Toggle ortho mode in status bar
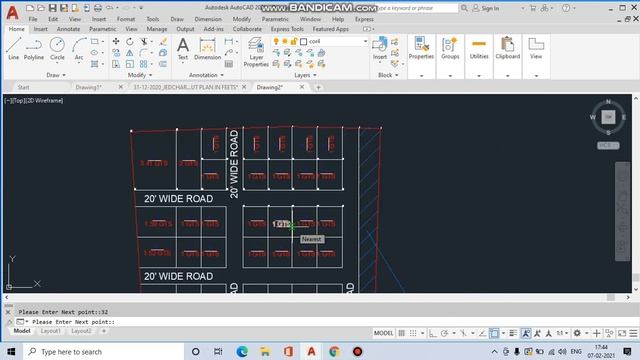The height and width of the screenshot is (360, 640). [433, 333]
